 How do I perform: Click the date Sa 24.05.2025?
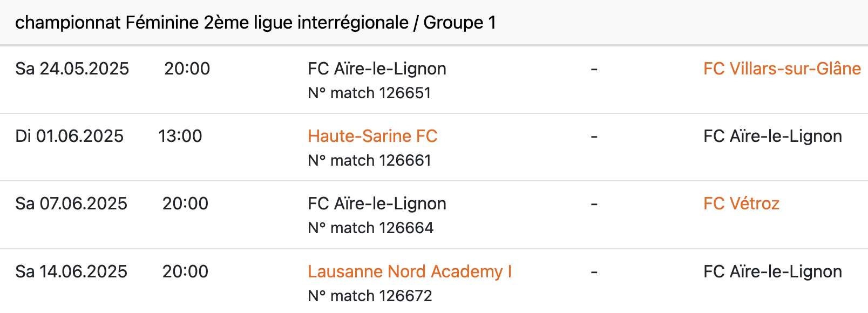[72, 69]
